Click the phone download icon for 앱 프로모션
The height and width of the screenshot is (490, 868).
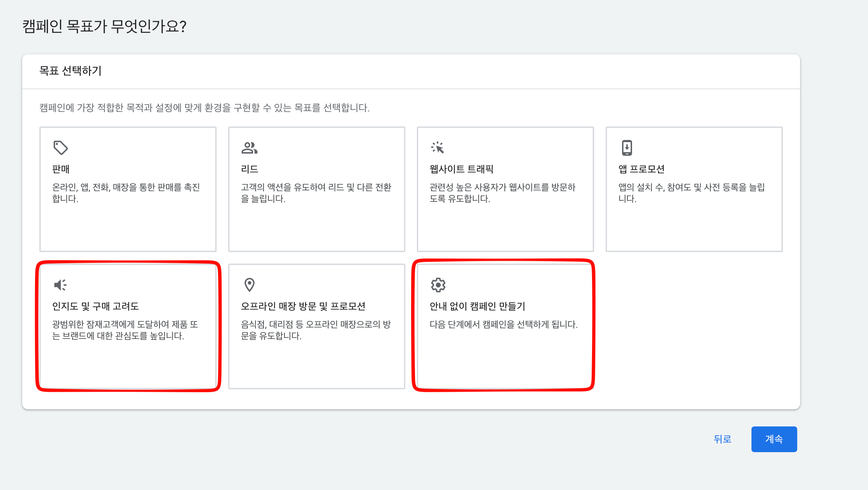627,147
